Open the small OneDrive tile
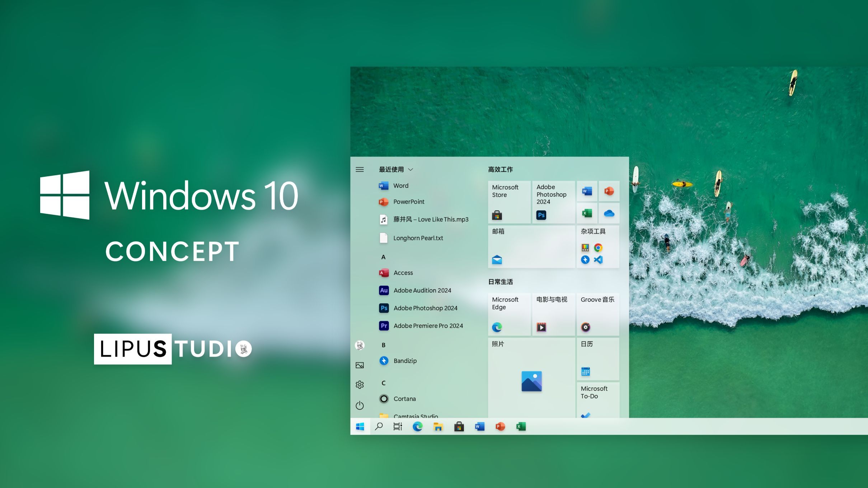Viewport: 868px width, 488px height. [x=609, y=213]
